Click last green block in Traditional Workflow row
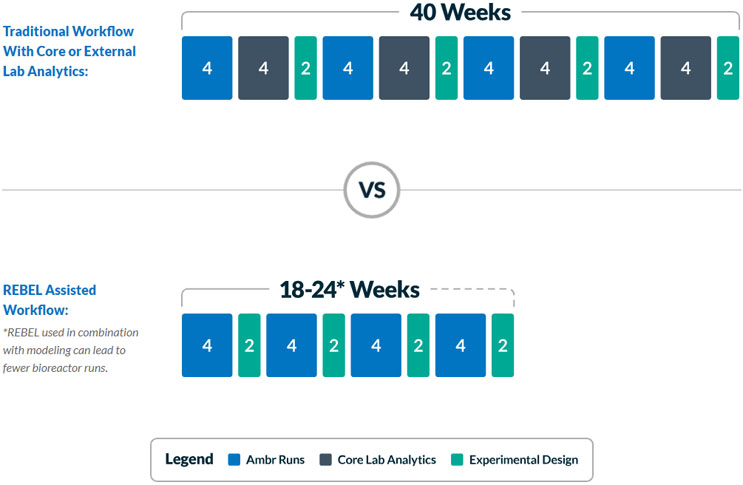This screenshot has height=485, width=743. tap(727, 68)
